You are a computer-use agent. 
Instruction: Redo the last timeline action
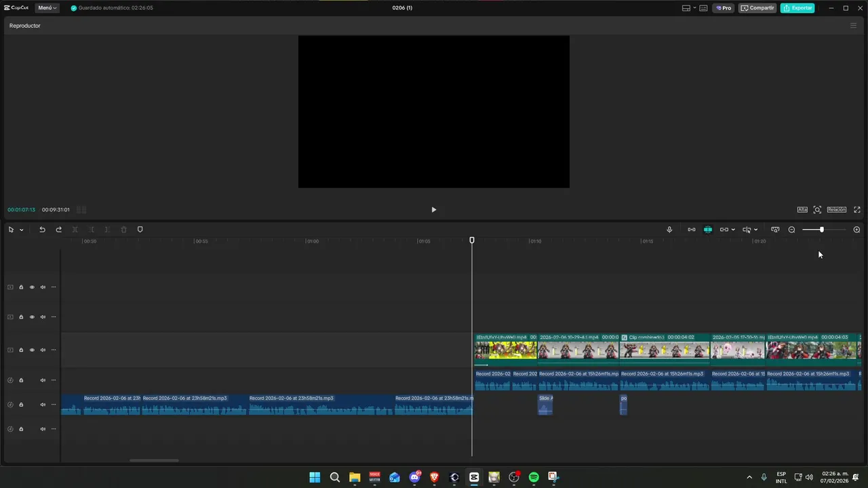(58, 230)
